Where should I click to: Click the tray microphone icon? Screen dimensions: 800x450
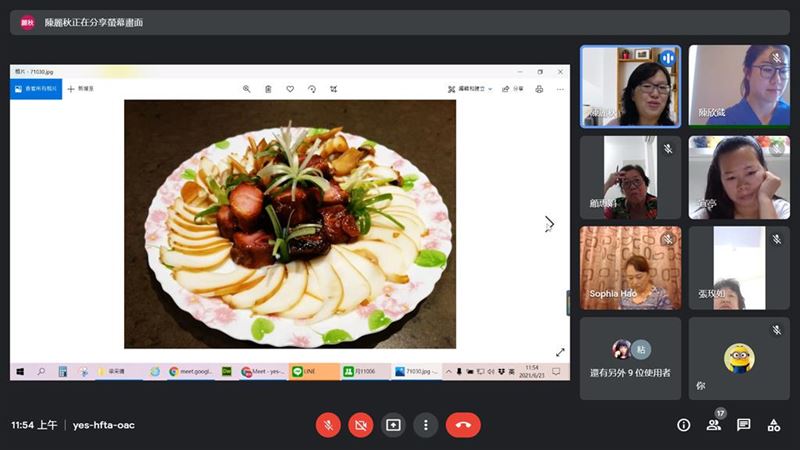[x=459, y=371]
